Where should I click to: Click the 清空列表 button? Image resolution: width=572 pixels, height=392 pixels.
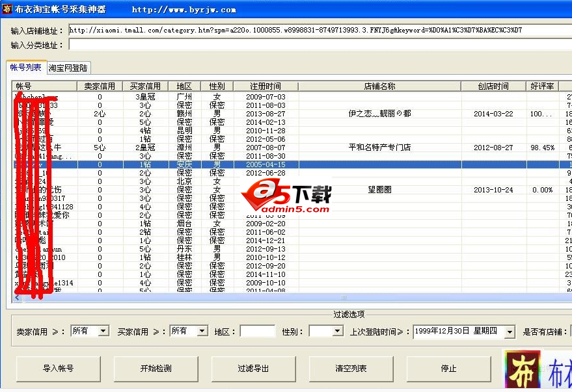[x=351, y=369]
